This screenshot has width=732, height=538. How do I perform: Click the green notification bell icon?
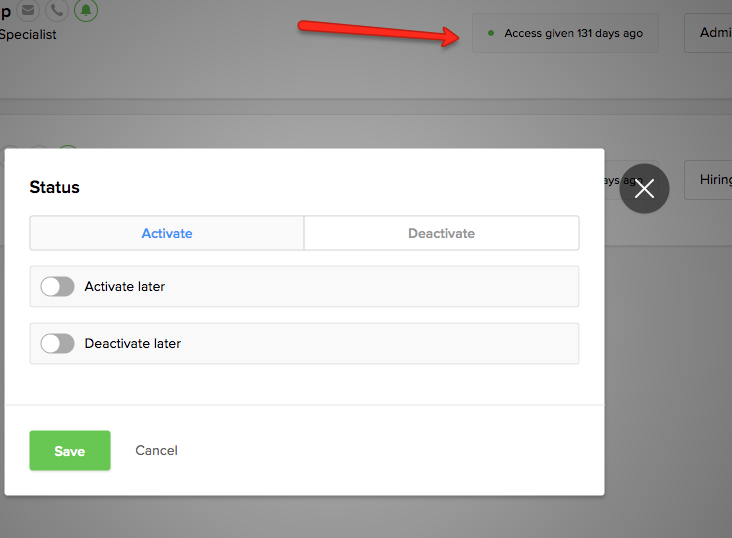pos(86,11)
